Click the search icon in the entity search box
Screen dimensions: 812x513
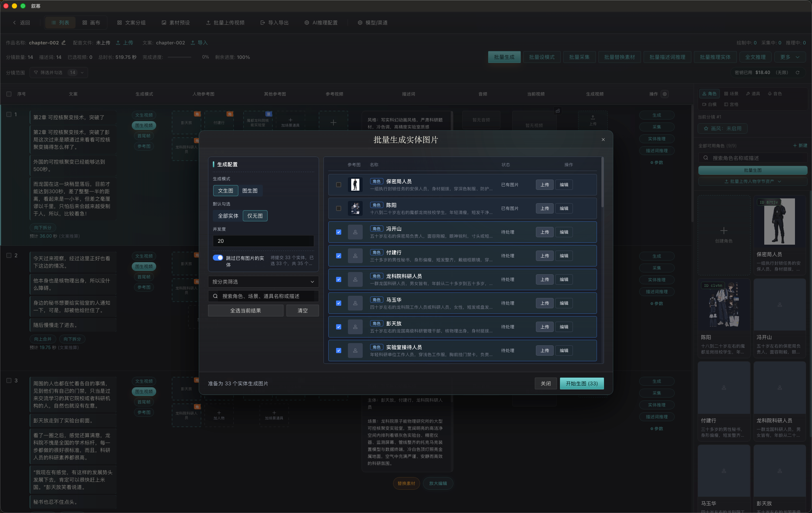[215, 296]
